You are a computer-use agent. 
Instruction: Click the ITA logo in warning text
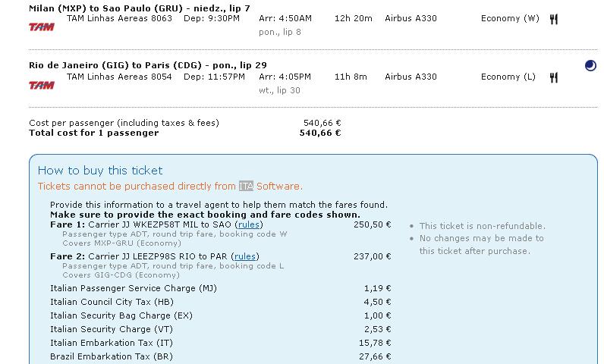click(246, 187)
